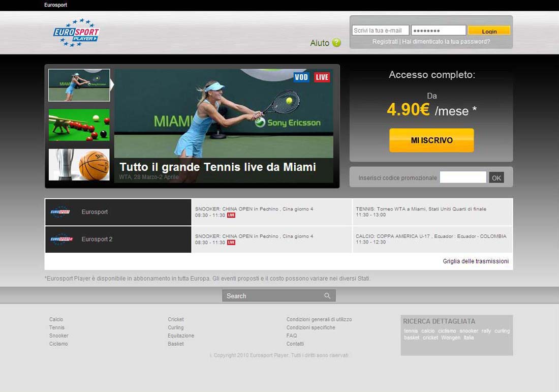Click the search magnifier icon
The image size is (559, 392).
327,296
